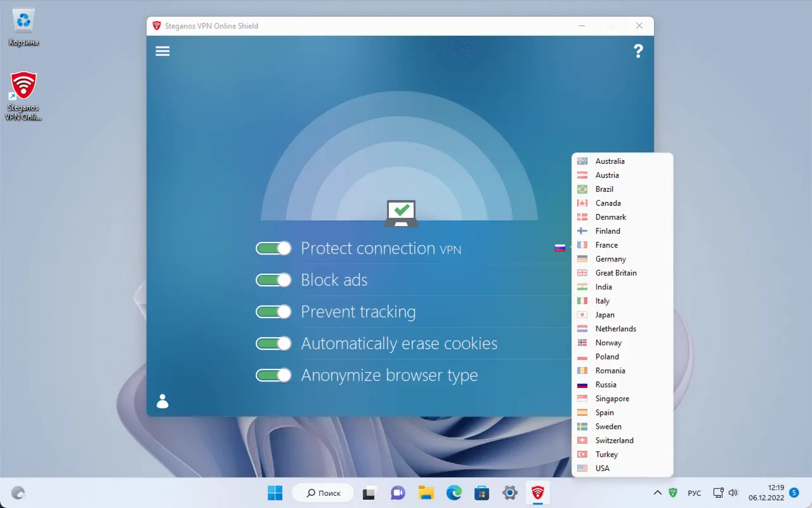Screen dimensions: 812x508
Task: Click the protected computer status icon
Action: (x=401, y=213)
